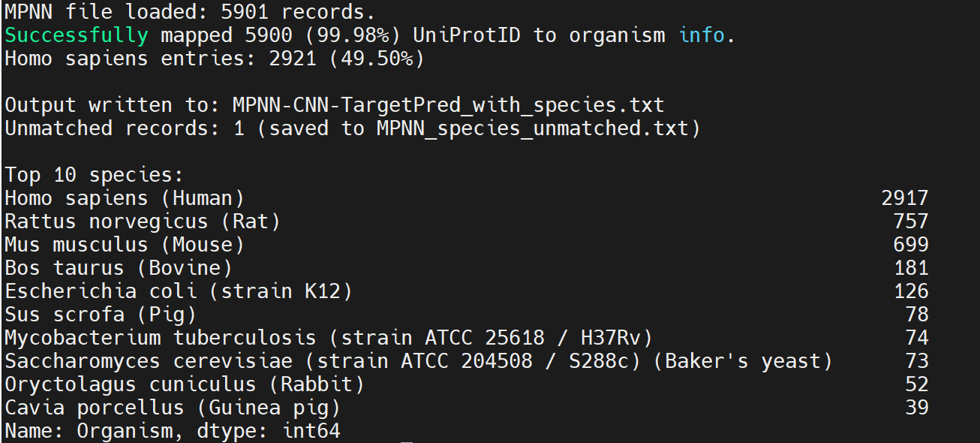Image resolution: width=980 pixels, height=443 pixels.
Task: Click the count 2917 for Homo sapiens
Action: [x=905, y=198]
